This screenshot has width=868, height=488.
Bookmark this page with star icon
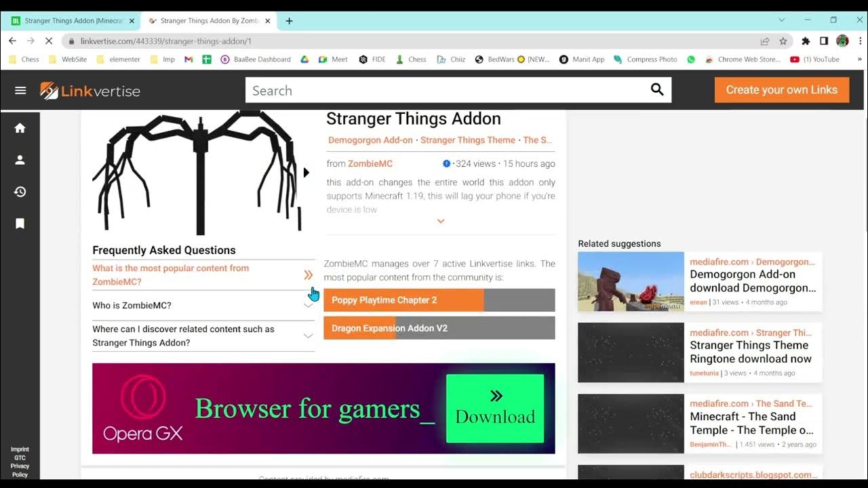[x=783, y=41]
